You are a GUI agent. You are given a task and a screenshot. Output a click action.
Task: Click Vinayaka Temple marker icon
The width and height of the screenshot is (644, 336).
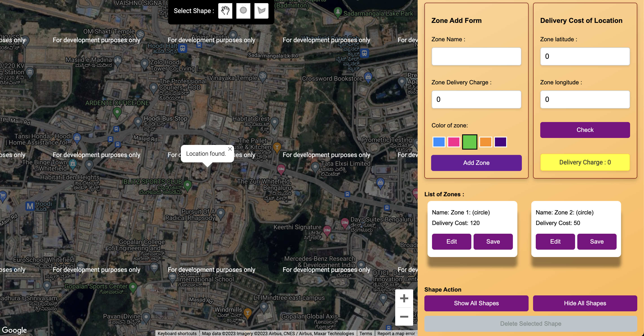tap(262, 76)
